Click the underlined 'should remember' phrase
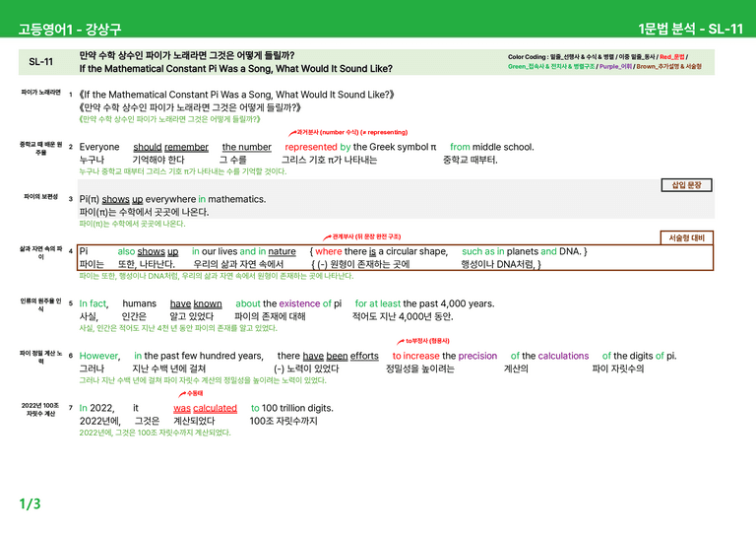 coord(170,147)
